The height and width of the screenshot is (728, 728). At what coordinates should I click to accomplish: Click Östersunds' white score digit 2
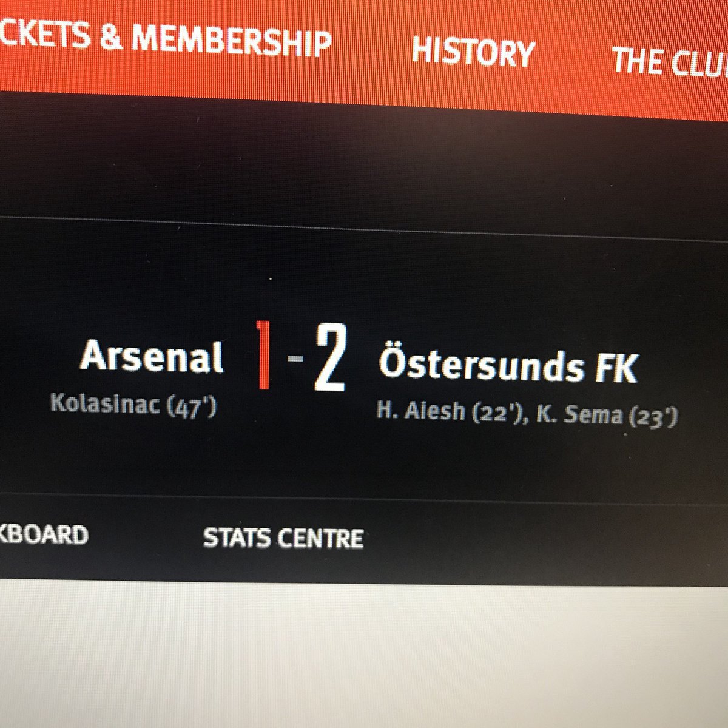(329, 358)
